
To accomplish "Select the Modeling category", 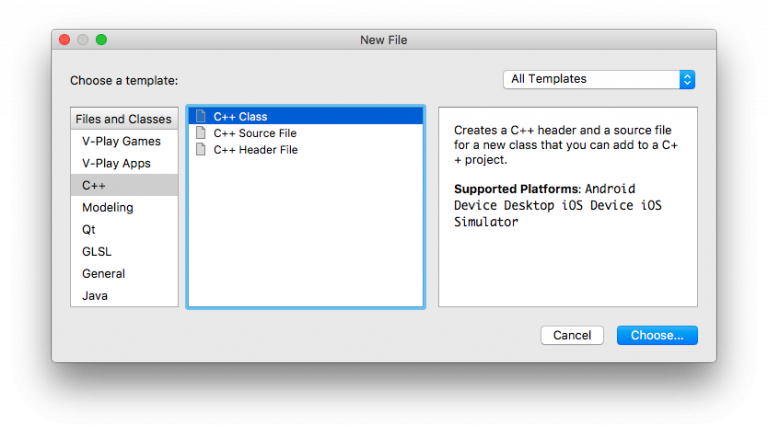I will (x=124, y=207).
